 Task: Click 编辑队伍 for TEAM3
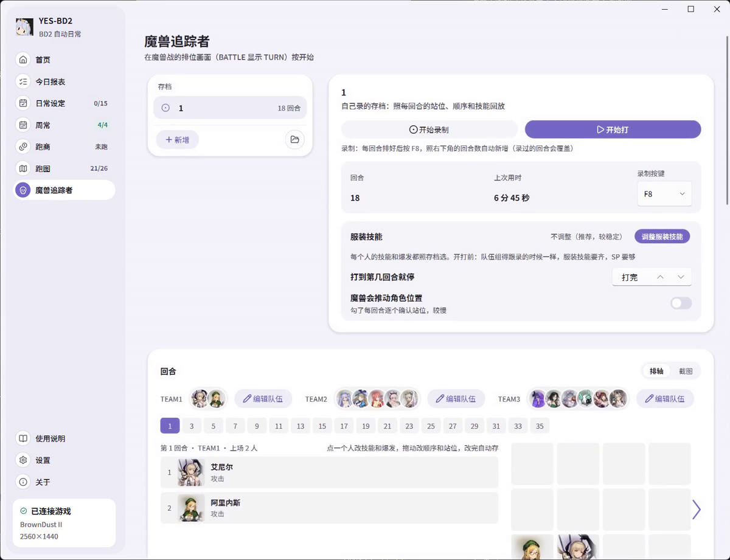click(665, 399)
